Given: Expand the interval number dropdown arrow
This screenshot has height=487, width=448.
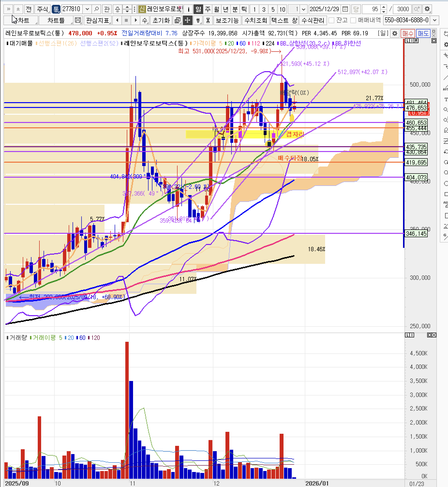Looking at the screenshot, I should tap(303, 9).
